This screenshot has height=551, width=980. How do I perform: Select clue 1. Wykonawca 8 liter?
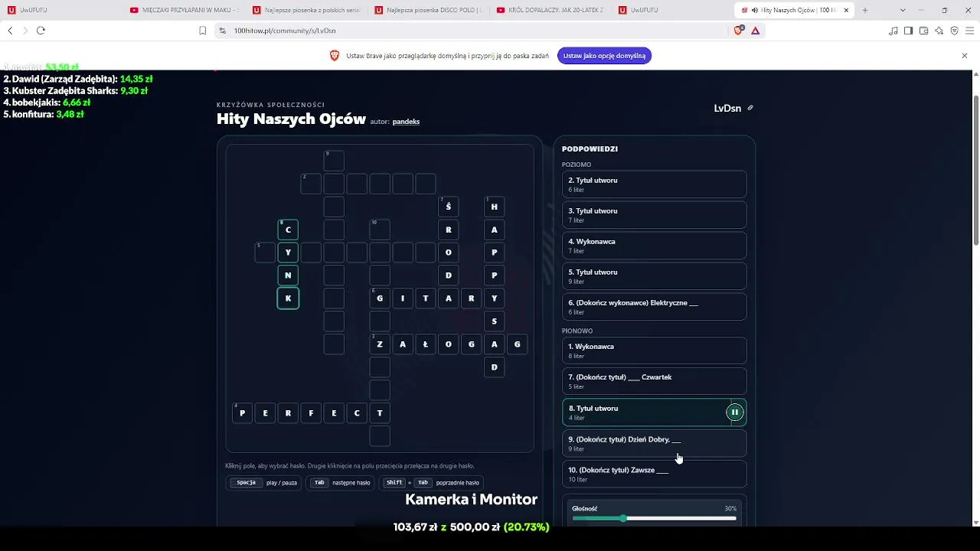point(654,350)
